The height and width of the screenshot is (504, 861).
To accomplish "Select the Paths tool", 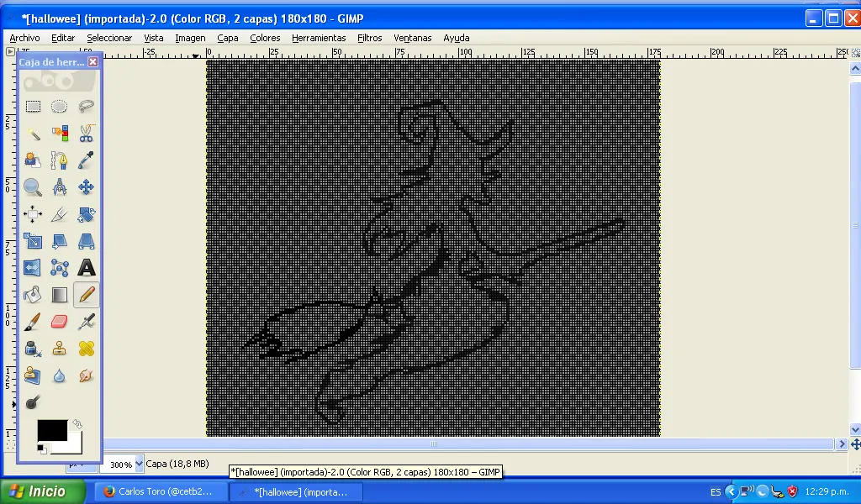I will (x=60, y=160).
